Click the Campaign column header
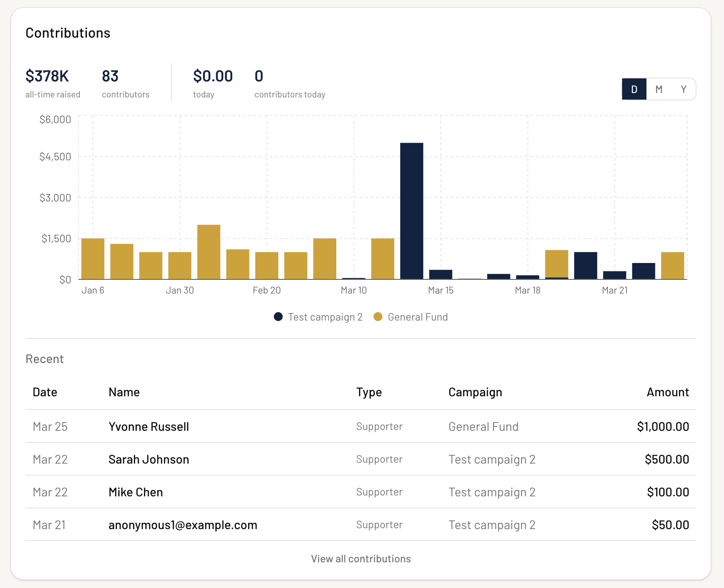Image resolution: width=724 pixels, height=588 pixels. 475,392
